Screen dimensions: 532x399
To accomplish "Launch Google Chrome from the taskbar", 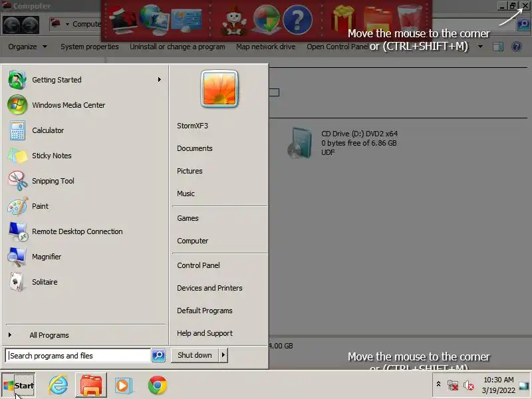I will coord(158,385).
